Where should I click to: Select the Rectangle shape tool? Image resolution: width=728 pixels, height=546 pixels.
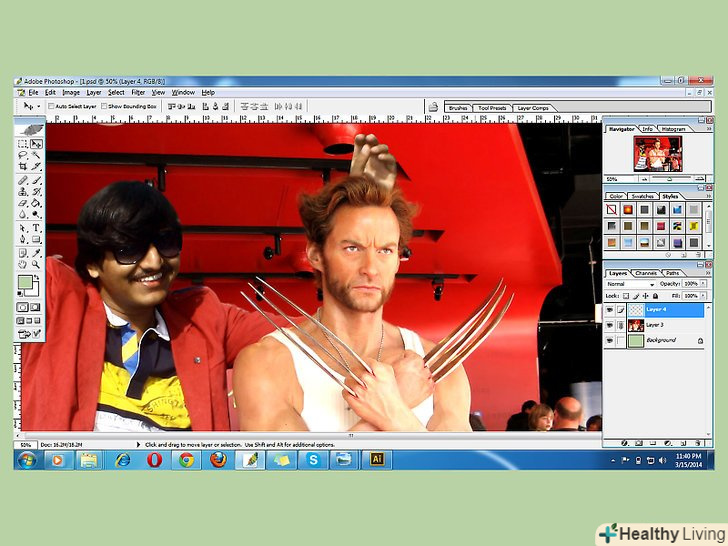(x=36, y=240)
